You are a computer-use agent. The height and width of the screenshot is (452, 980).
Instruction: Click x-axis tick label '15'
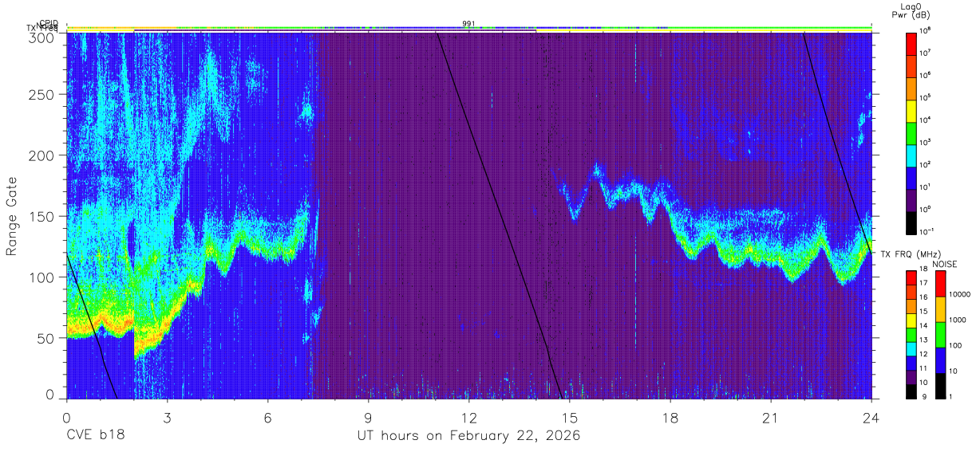570,418
